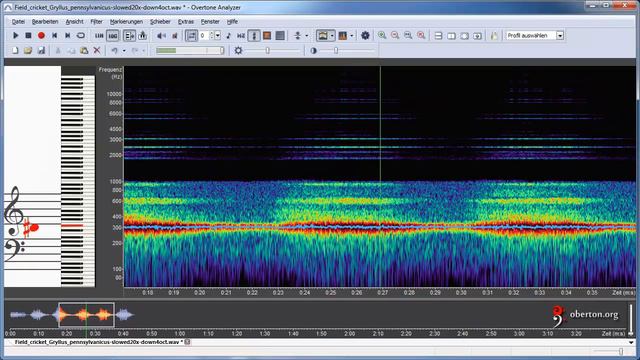Click the highlighted selection in the waveform overview
The width and height of the screenshot is (640, 360).
[87, 315]
